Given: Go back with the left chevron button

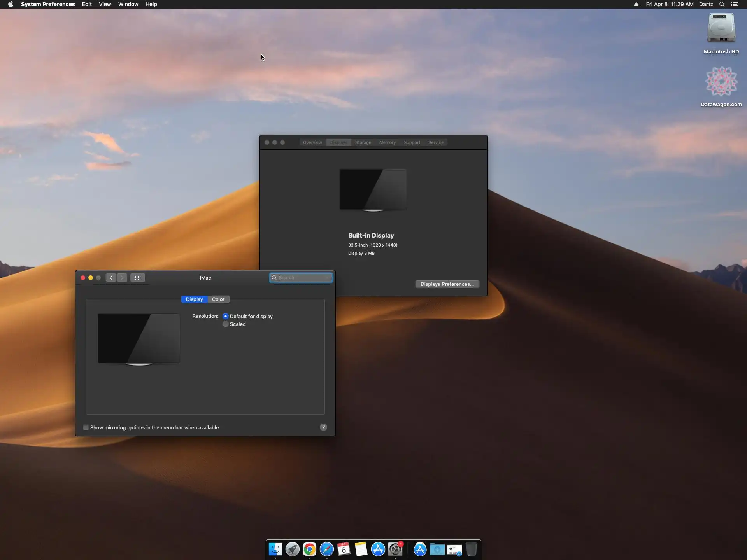Looking at the screenshot, I should point(111,278).
